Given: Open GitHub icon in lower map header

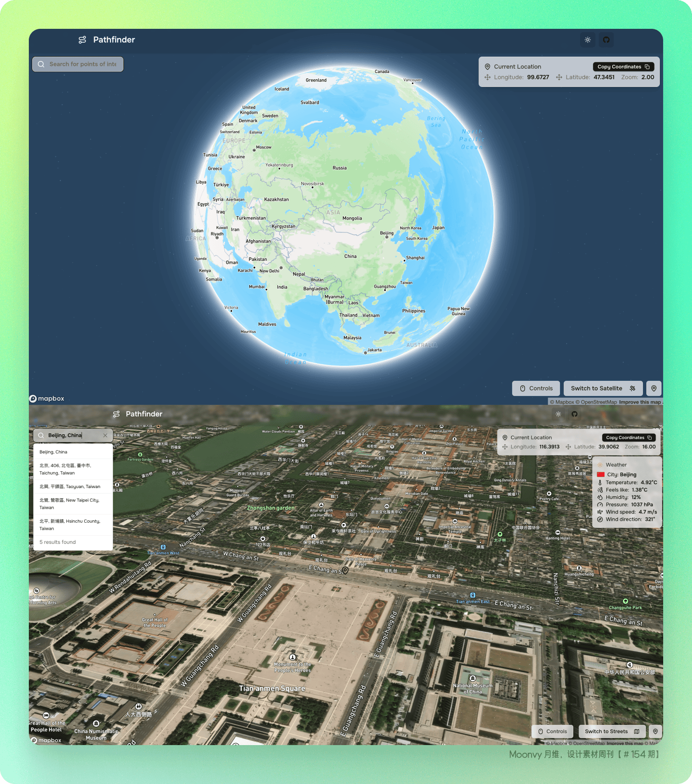Looking at the screenshot, I should (x=575, y=414).
